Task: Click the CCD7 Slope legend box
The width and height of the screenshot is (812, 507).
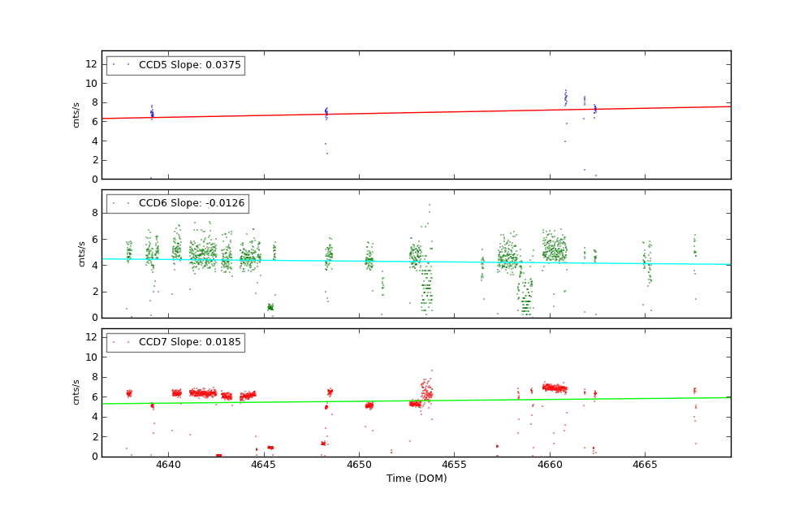Action: tap(175, 342)
